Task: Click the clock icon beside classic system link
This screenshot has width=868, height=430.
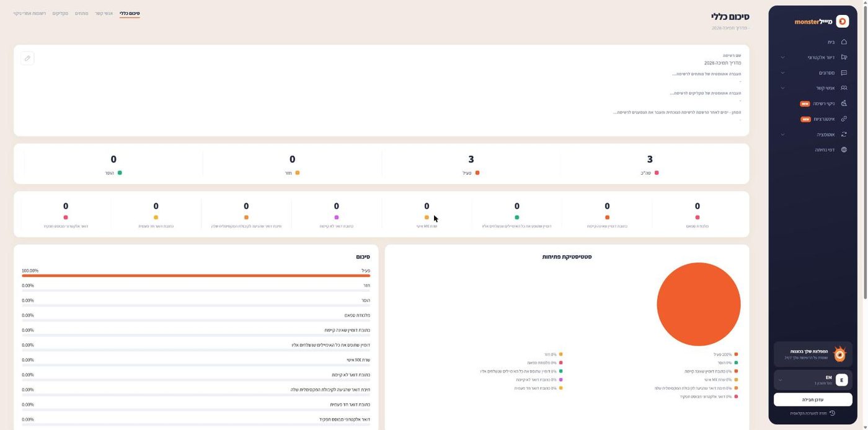Action: 832,413
